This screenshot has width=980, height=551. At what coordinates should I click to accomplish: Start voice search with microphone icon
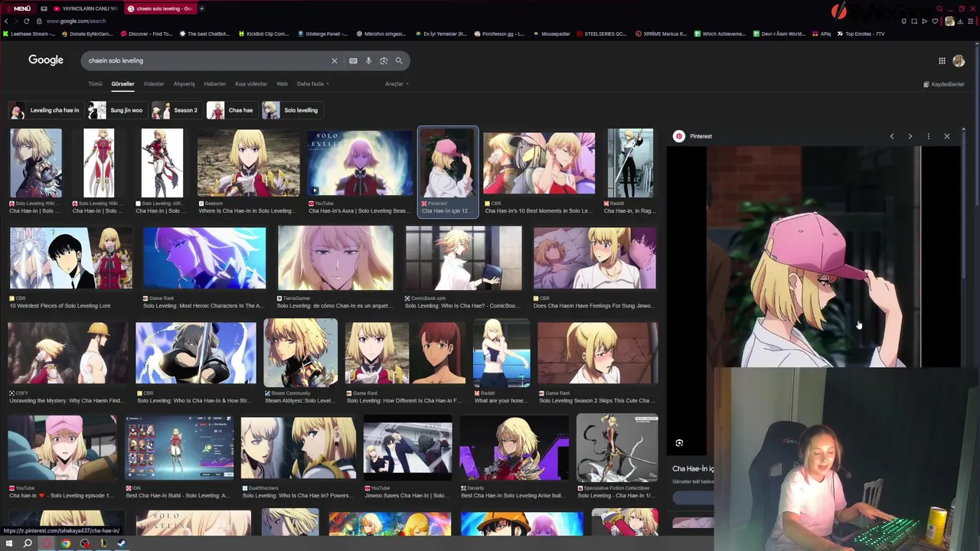click(368, 60)
